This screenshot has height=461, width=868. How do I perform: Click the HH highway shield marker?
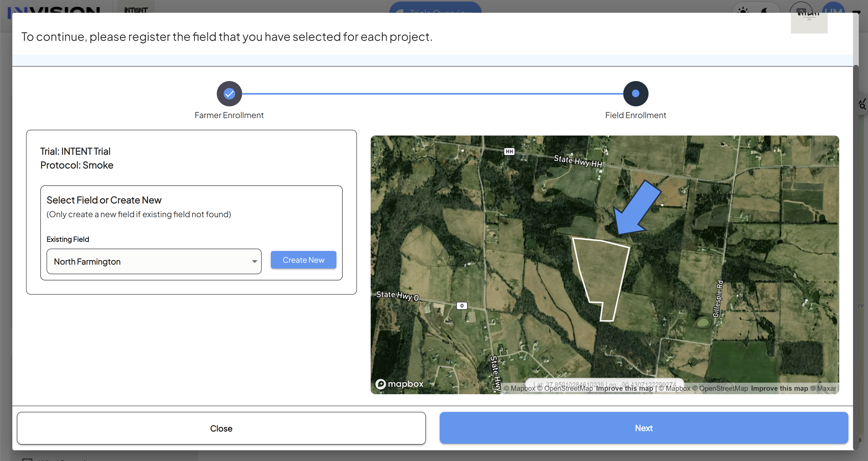click(x=509, y=151)
